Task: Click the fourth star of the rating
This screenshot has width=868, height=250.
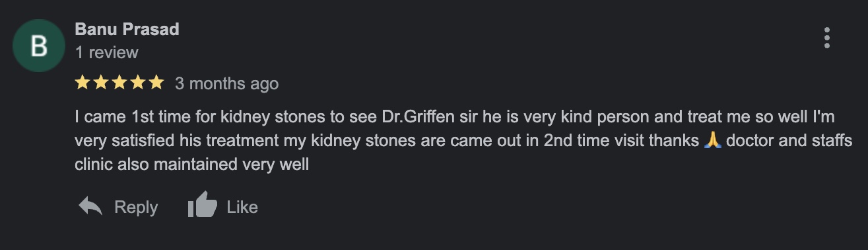Action: 138,83
